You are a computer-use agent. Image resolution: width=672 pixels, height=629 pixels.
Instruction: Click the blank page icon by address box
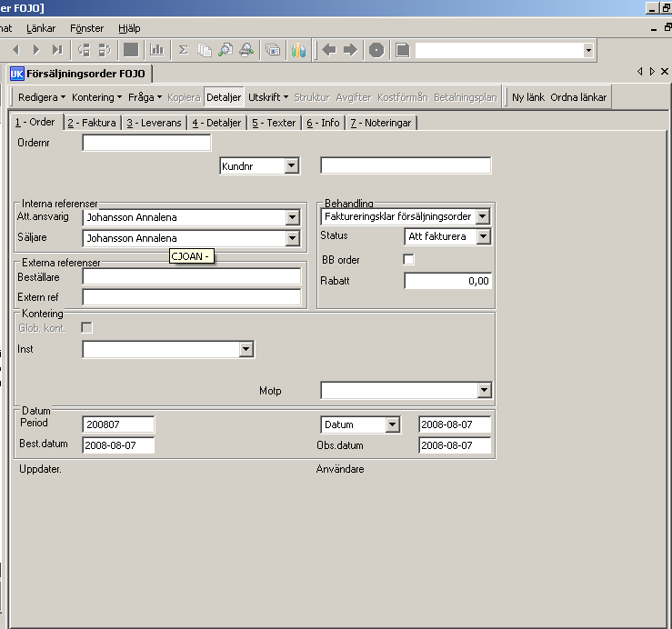coord(403,50)
